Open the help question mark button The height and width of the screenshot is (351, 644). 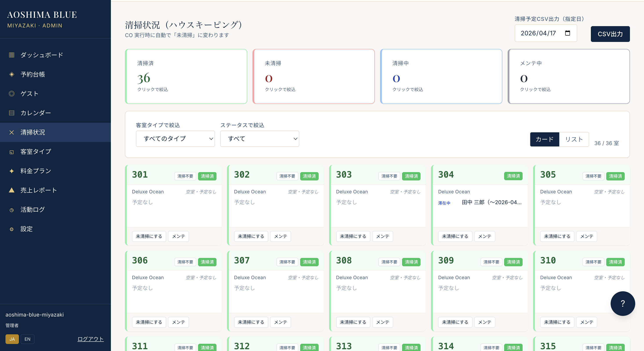(622, 303)
